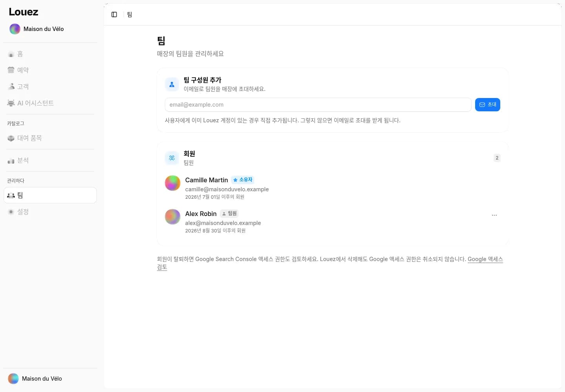Click Alex Robin's avatar
Screen dimensions: 565x392
173,217
